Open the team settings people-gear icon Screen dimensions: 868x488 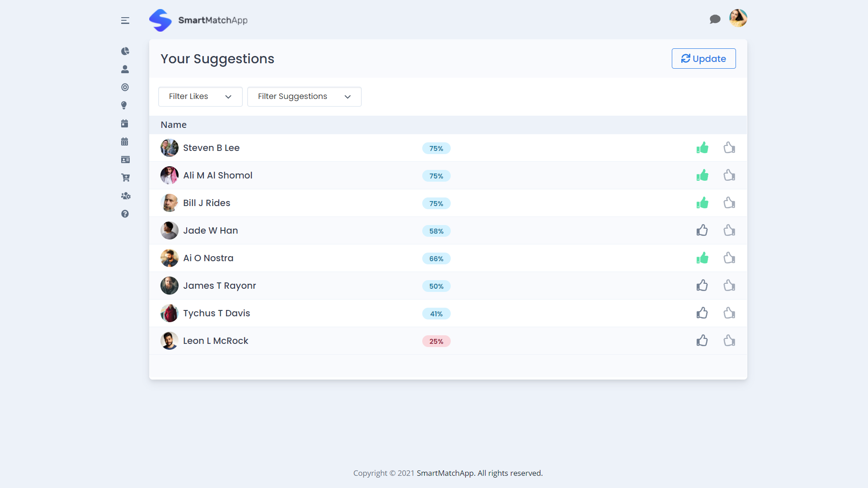[125, 196]
